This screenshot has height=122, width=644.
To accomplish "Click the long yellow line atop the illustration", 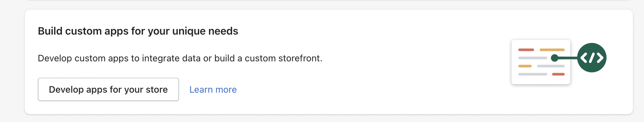I will [x=552, y=50].
